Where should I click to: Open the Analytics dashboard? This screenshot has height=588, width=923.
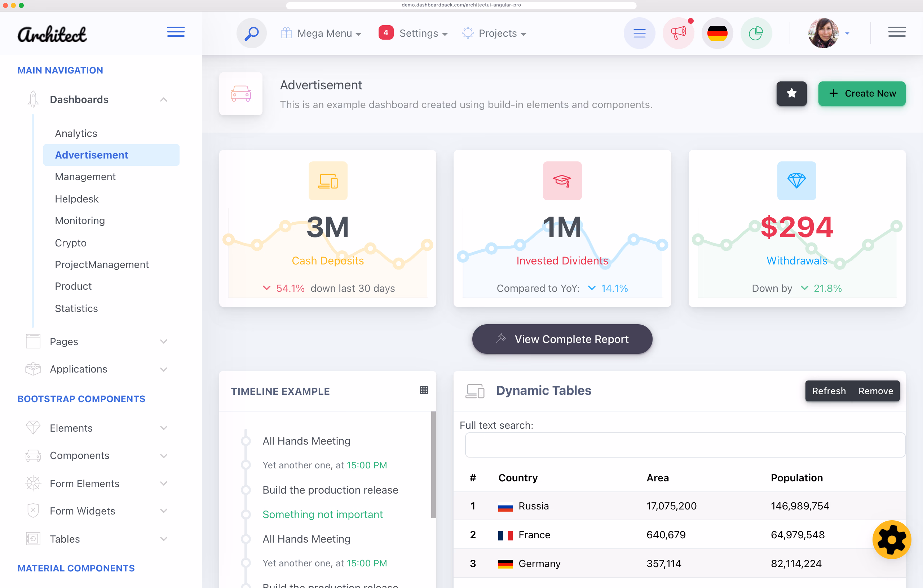pos(76,133)
